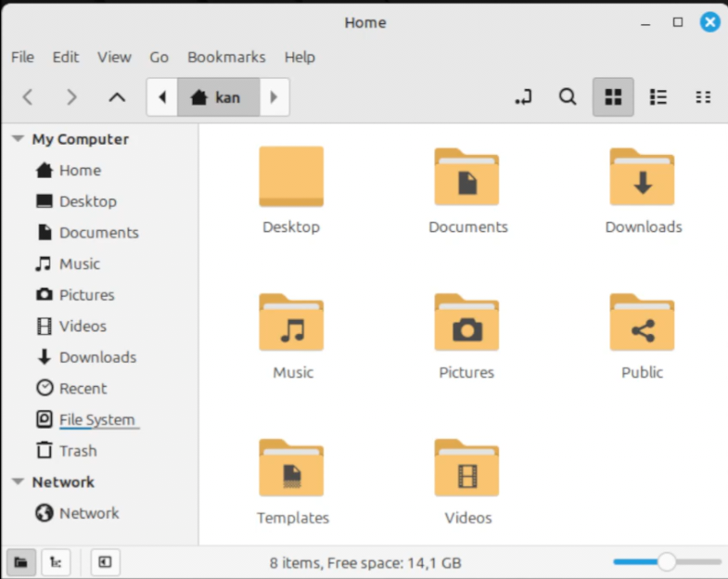The width and height of the screenshot is (728, 579).
Task: Show tree view in the sidebar
Action: (56, 562)
